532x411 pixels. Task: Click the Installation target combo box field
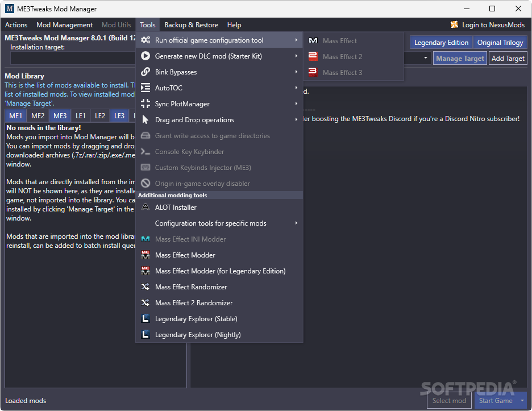tap(221, 58)
